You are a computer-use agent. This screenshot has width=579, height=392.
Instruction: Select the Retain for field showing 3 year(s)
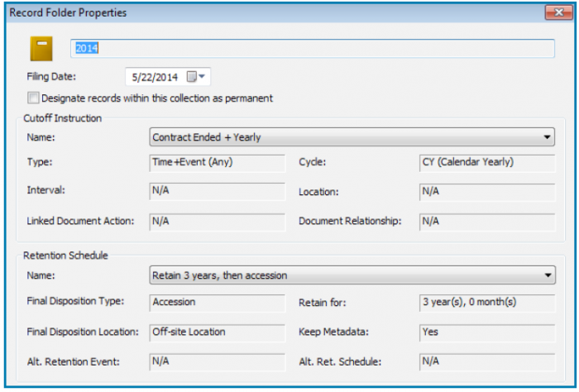pos(486,303)
